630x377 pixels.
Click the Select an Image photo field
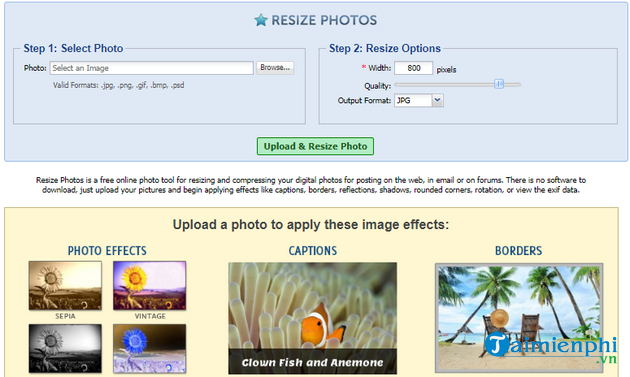click(x=152, y=68)
